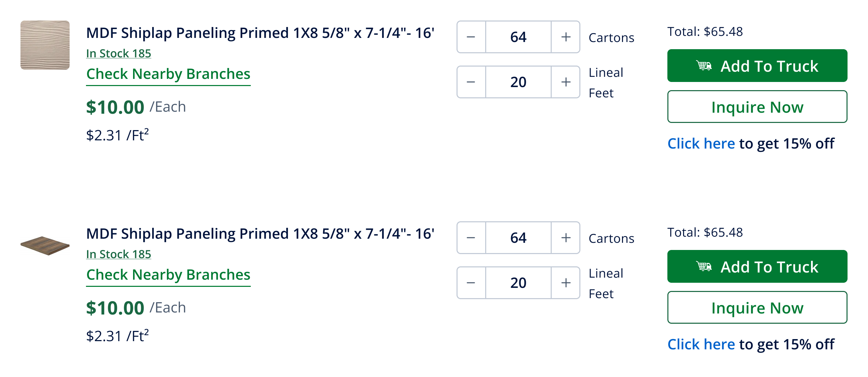This screenshot has height=377, width=868.
Task: Click the Cartons quantity field in the first card
Action: [518, 37]
